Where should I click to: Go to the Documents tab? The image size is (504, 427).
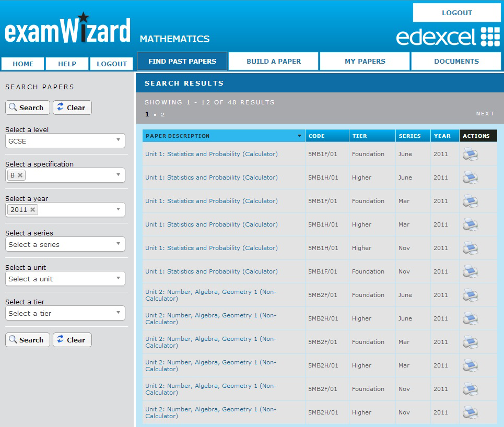[x=456, y=61]
